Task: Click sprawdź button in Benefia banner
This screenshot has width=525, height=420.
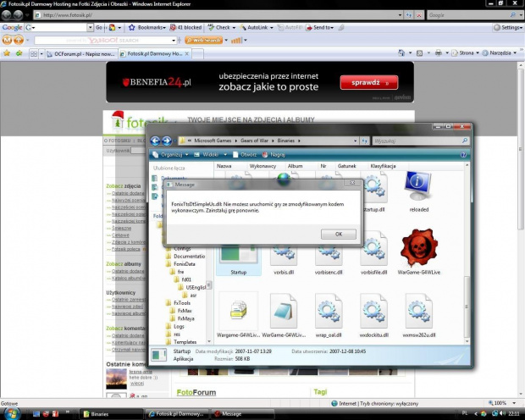Action: (369, 82)
